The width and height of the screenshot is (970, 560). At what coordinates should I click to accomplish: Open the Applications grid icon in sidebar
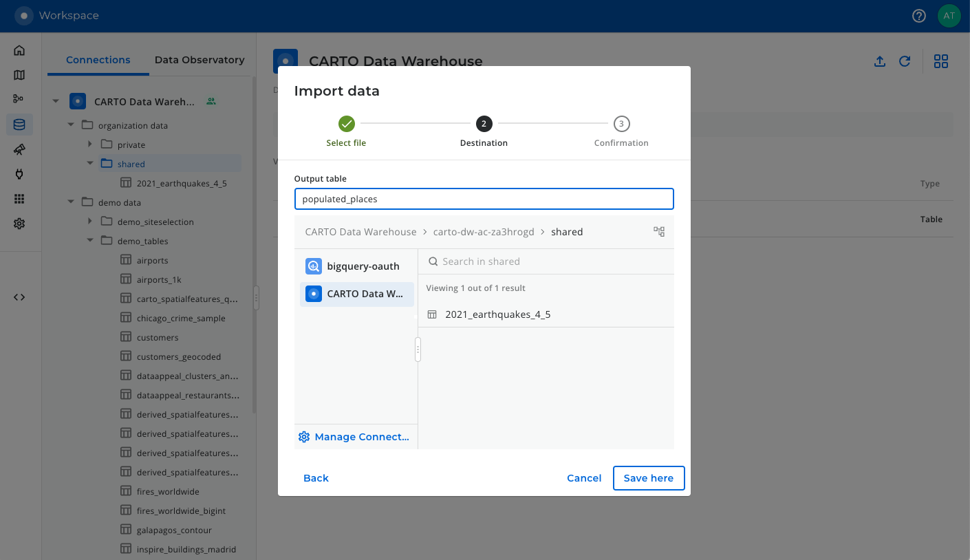pyautogui.click(x=19, y=199)
